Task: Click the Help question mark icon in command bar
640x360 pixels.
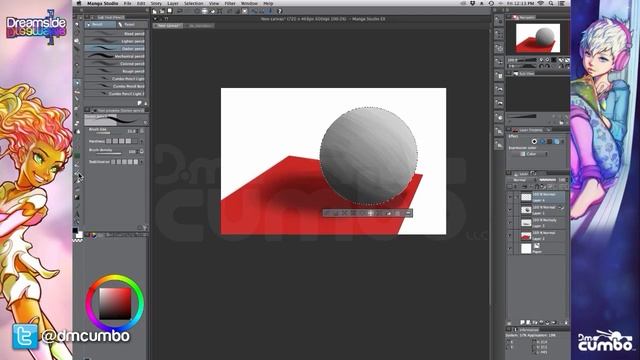Action: coord(280,11)
